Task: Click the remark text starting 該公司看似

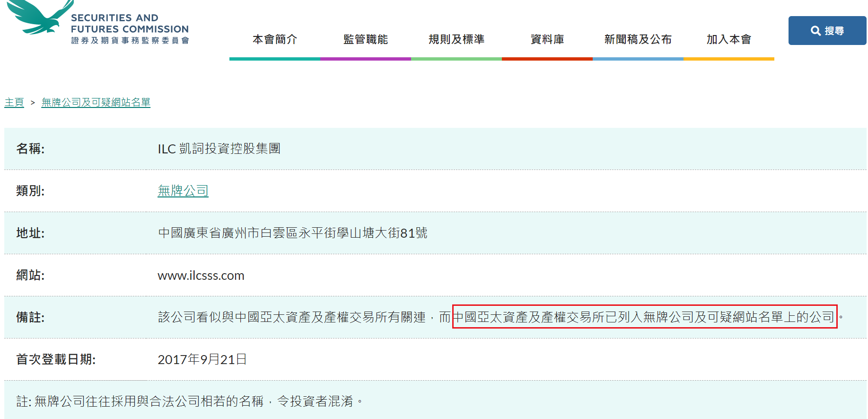Action: coord(500,317)
